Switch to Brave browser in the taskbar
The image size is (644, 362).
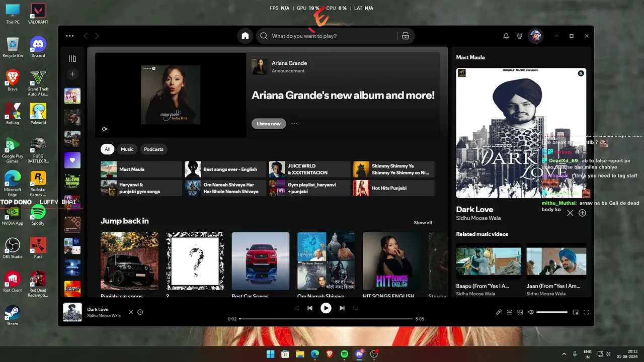tap(330, 354)
